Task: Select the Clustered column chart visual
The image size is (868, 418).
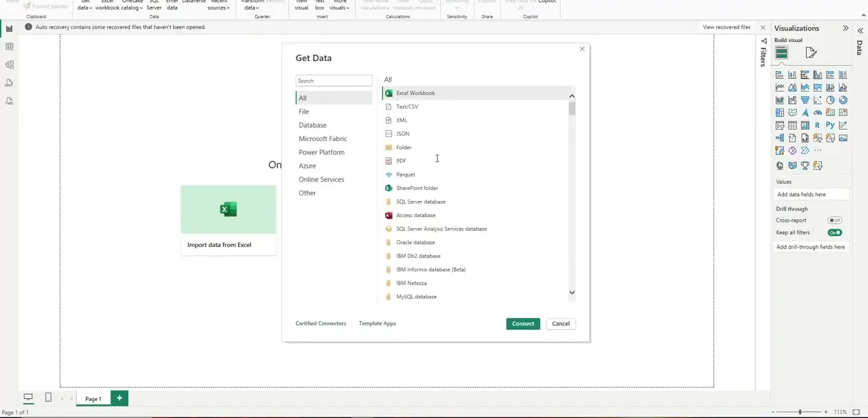Action: (818, 75)
